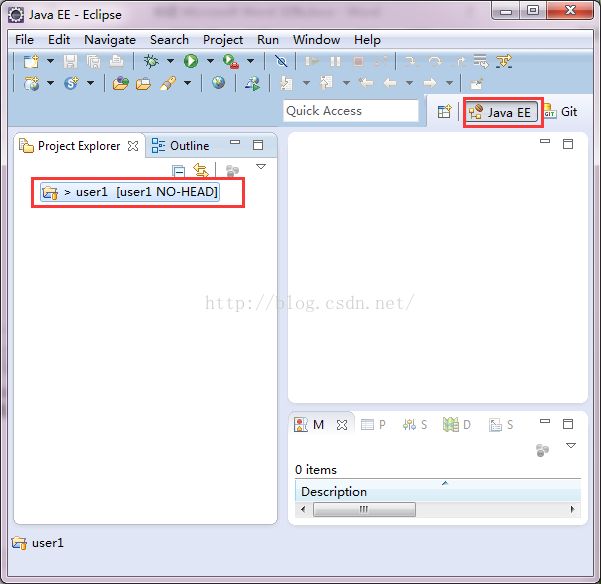Open the New Servlet dropdown arrow

tap(90, 83)
